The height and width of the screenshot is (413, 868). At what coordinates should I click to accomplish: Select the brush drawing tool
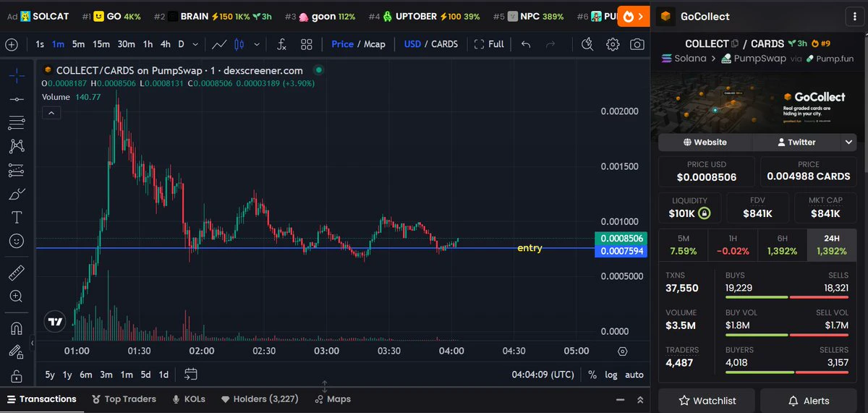pyautogui.click(x=16, y=194)
